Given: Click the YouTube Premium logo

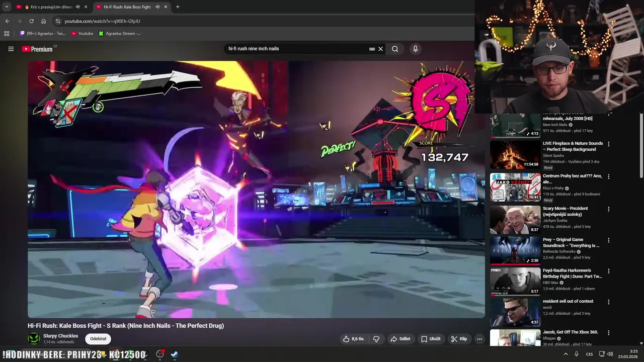Looking at the screenshot, I should [x=37, y=49].
